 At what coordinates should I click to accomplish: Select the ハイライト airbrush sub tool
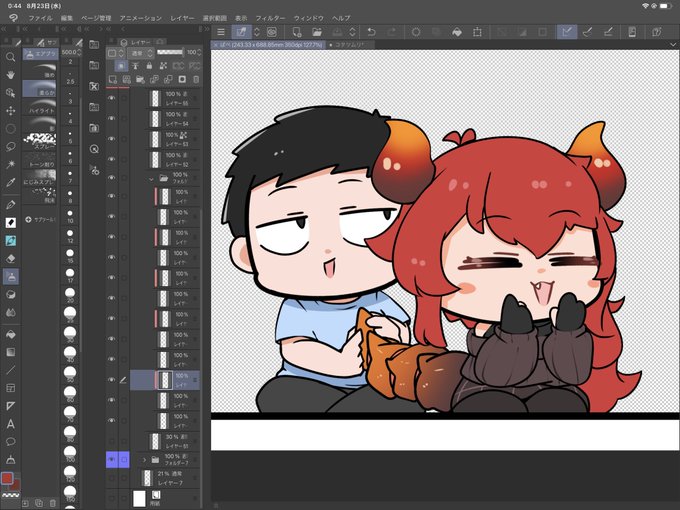tap(39, 107)
